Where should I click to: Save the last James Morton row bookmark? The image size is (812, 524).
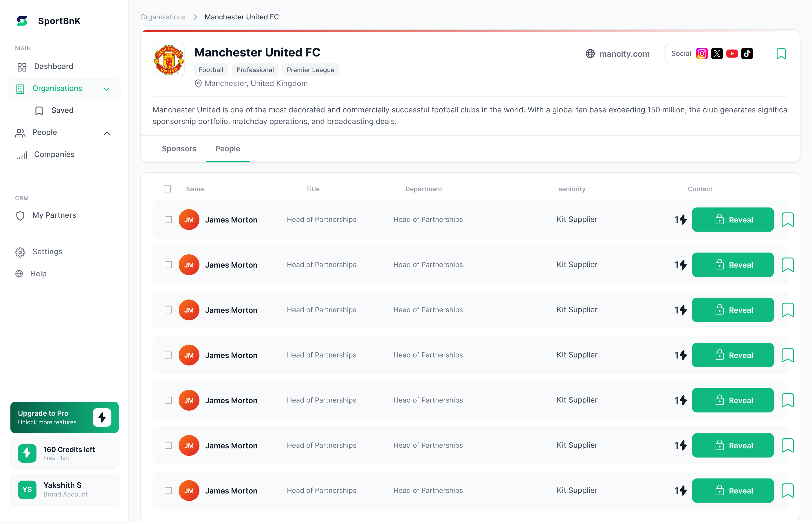(787, 490)
